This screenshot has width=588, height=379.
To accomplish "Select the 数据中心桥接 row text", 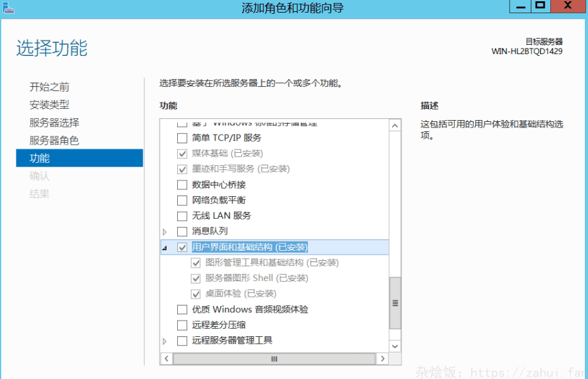I will tap(219, 185).
